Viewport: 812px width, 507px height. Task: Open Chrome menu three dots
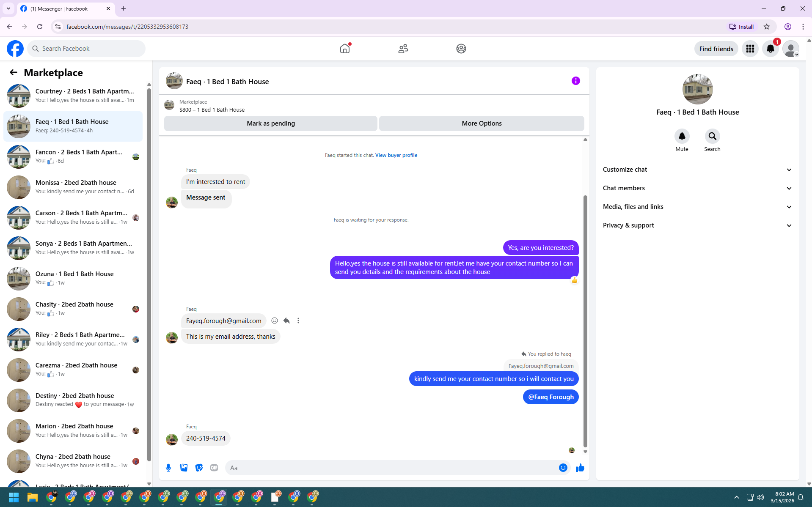pyautogui.click(x=803, y=27)
